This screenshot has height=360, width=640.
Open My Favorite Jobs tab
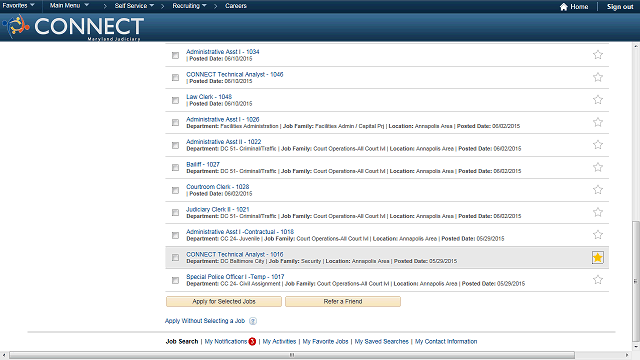tap(325, 341)
